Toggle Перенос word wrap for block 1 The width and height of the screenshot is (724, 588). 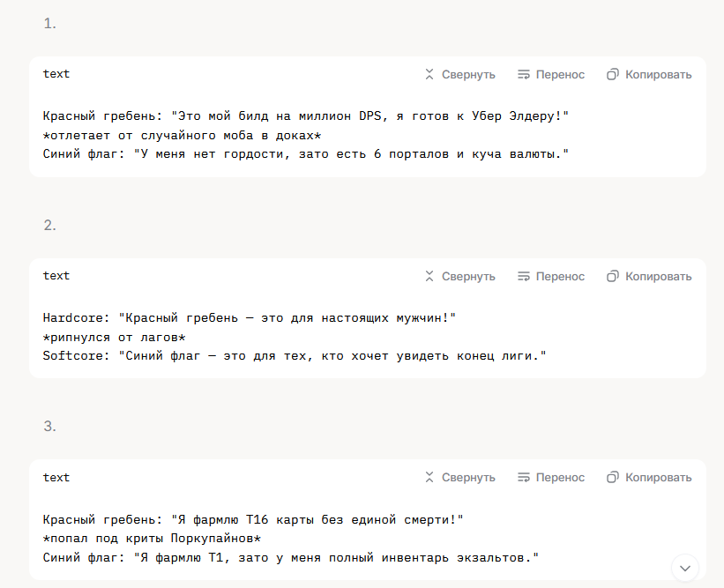click(x=551, y=74)
